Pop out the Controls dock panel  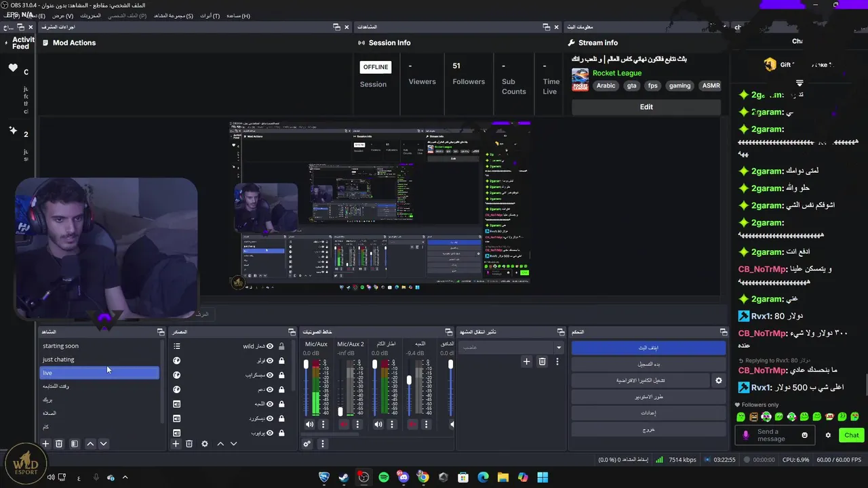click(x=724, y=332)
